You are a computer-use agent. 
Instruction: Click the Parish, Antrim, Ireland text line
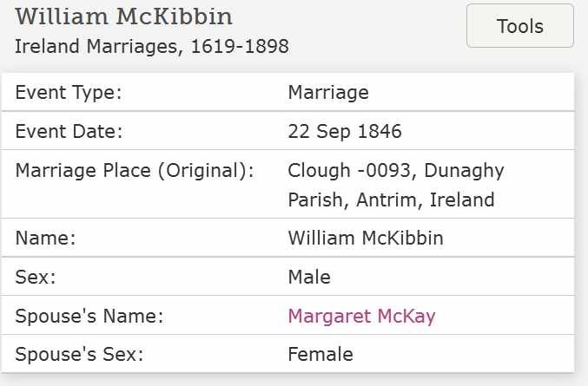(391, 200)
